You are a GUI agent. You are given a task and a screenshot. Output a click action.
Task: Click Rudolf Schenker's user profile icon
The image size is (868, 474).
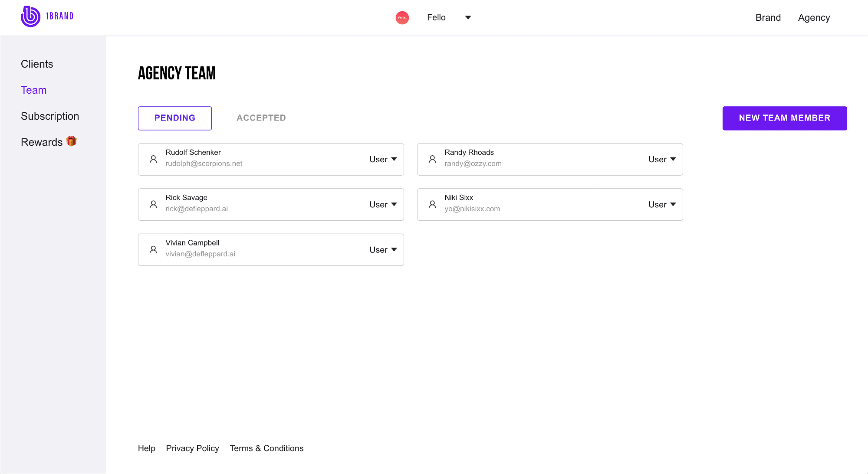[153, 159]
